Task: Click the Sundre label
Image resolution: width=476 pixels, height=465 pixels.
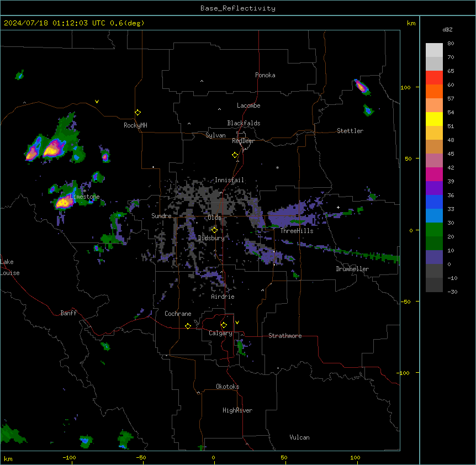Action: pyautogui.click(x=161, y=216)
